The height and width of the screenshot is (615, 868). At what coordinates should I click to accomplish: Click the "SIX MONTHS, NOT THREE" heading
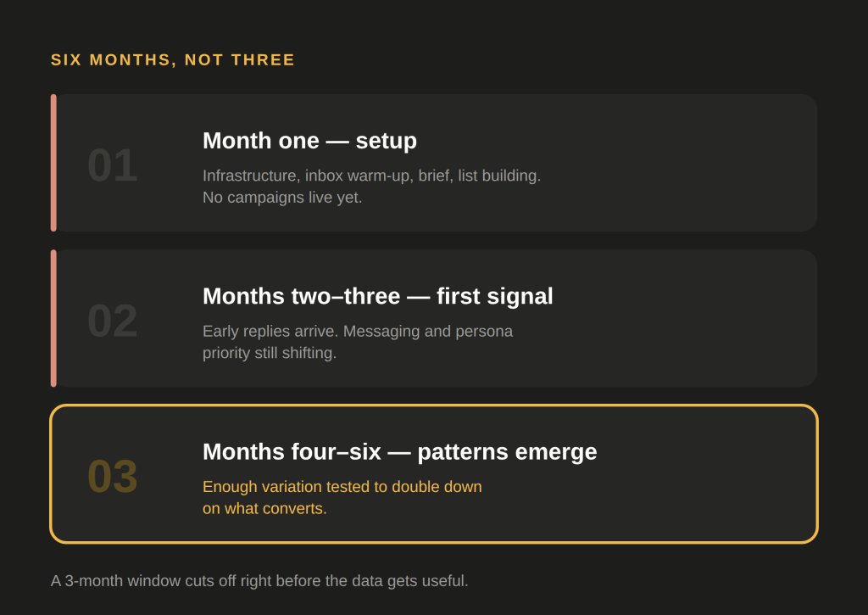point(173,60)
